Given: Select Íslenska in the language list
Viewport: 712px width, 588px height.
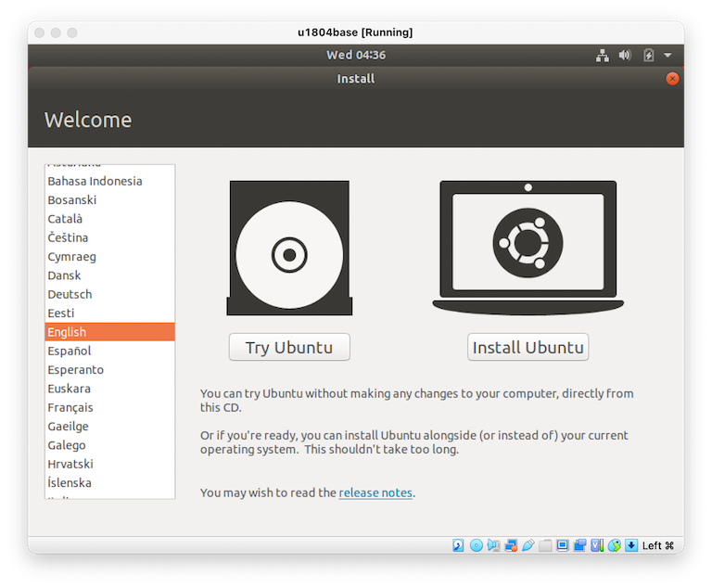Looking at the screenshot, I should tap(110, 483).
